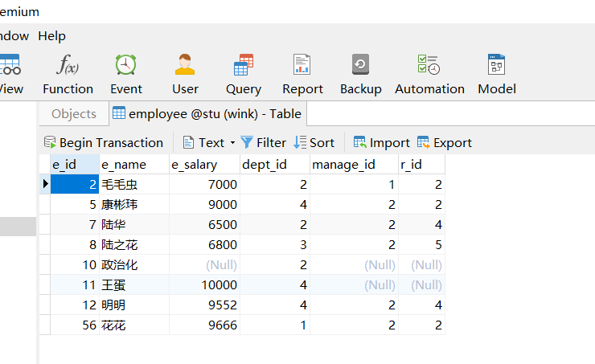Select salary cell 9000
Image resolution: width=595 pixels, height=364 pixels.
pyautogui.click(x=204, y=204)
